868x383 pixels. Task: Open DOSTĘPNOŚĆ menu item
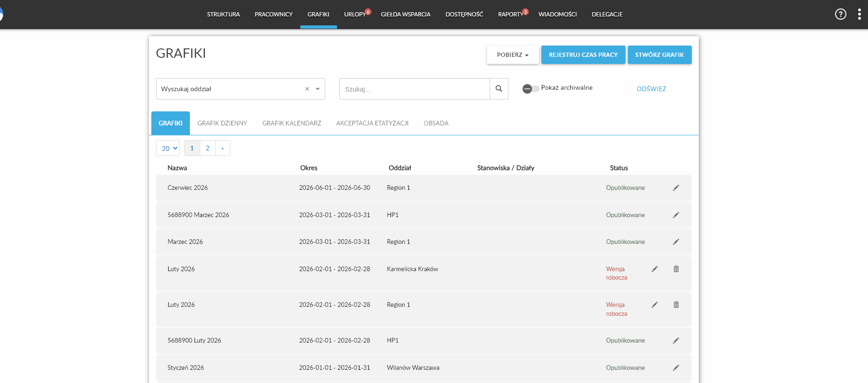[x=464, y=15]
